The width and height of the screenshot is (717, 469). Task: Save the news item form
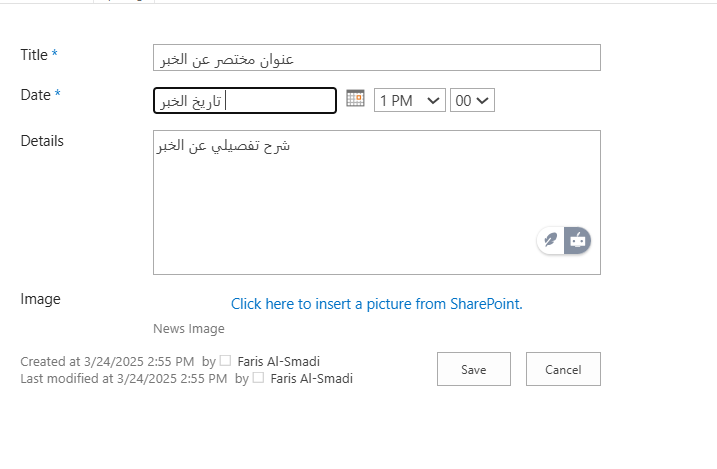(x=473, y=369)
